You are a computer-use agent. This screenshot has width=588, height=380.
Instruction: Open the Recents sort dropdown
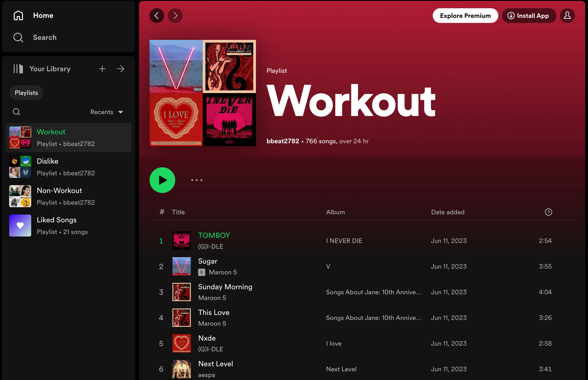pos(107,112)
